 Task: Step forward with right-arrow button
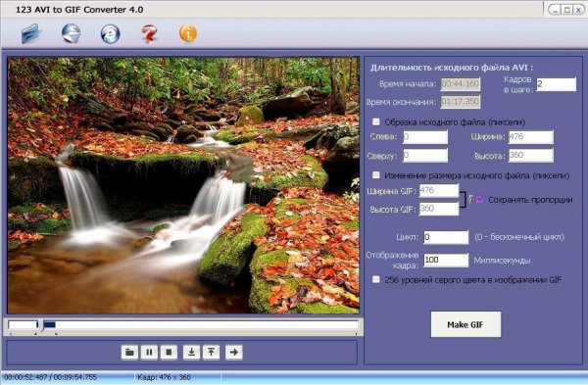pyautogui.click(x=234, y=352)
